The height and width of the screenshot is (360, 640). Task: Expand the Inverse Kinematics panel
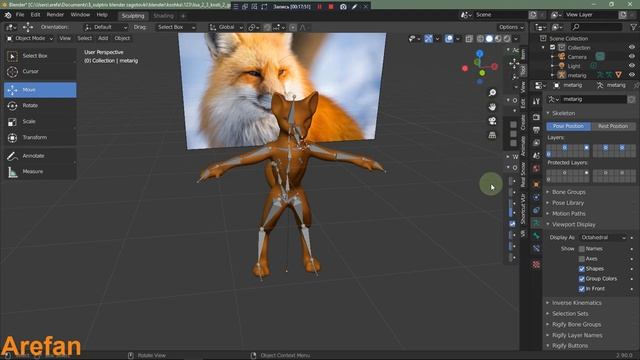(576, 303)
